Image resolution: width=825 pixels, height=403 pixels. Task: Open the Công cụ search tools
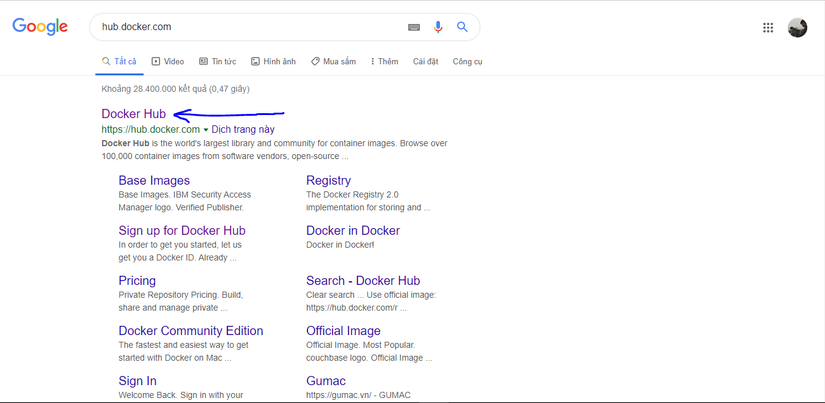[x=467, y=62]
